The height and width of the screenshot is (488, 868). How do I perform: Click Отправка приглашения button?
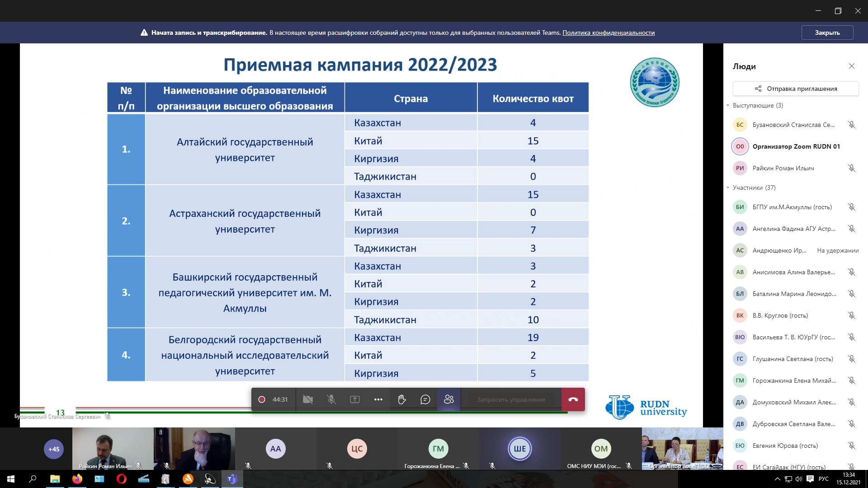[x=796, y=89]
